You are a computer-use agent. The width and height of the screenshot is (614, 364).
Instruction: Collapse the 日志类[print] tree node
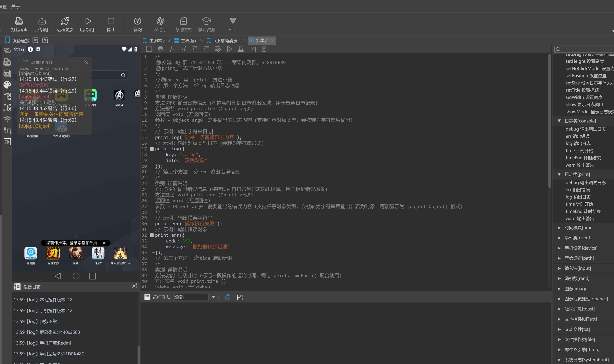pos(559,174)
